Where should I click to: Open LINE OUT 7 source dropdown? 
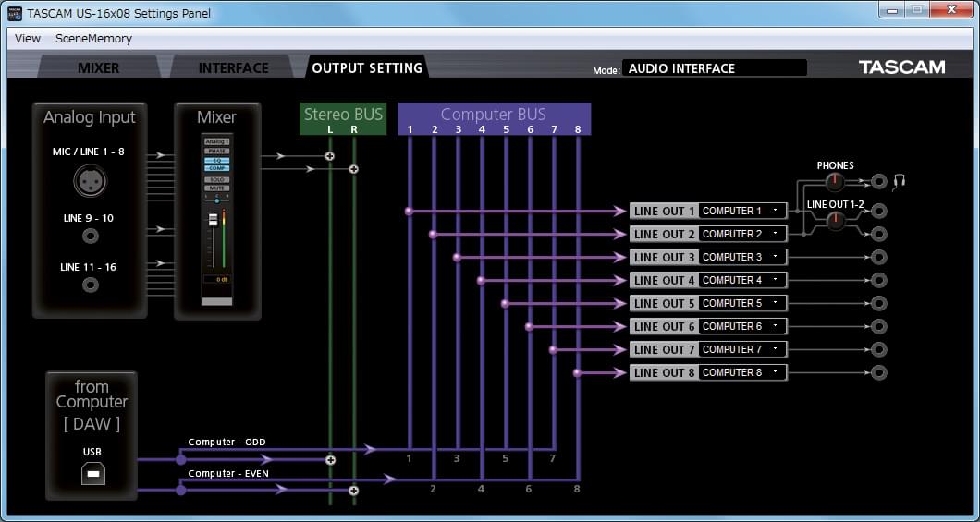(x=741, y=349)
